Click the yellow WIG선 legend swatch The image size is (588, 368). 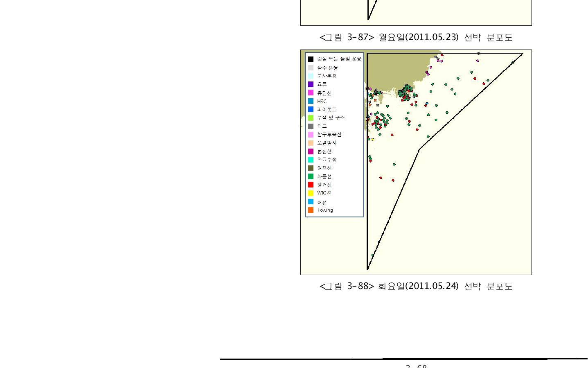(311, 193)
